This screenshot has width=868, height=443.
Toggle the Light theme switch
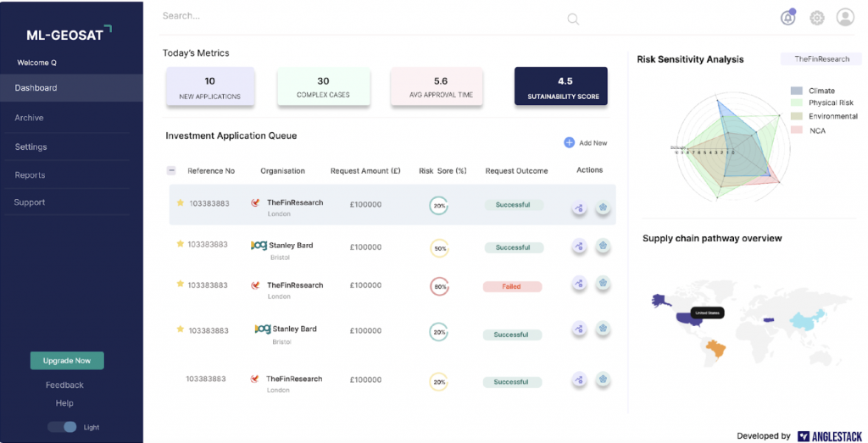(62, 427)
